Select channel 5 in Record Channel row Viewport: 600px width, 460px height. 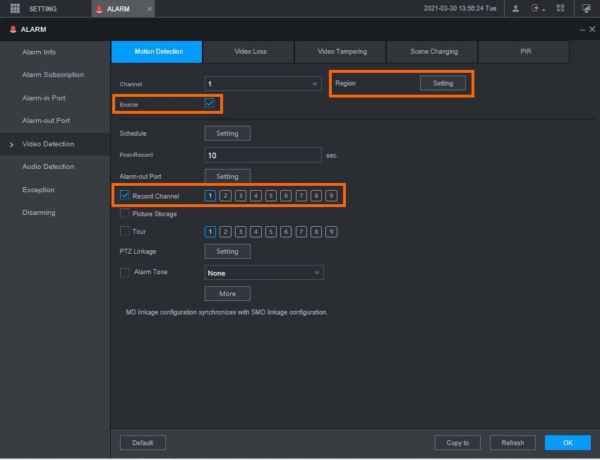click(x=270, y=195)
